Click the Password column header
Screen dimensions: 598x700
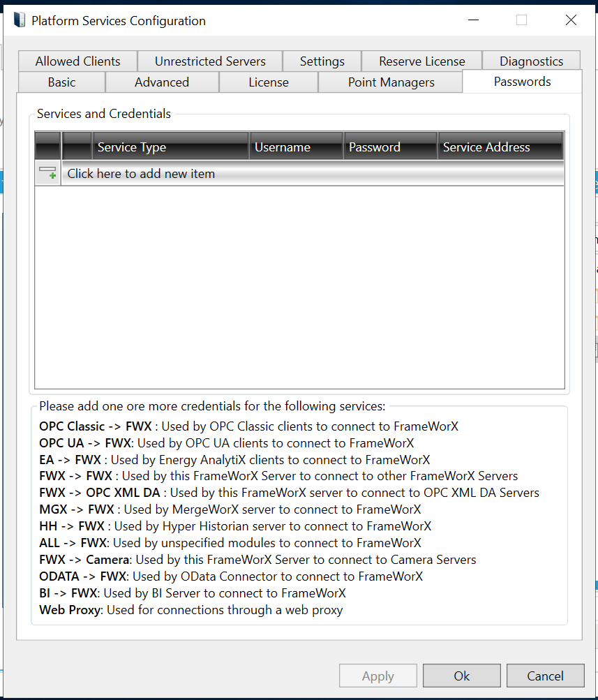[390, 147]
